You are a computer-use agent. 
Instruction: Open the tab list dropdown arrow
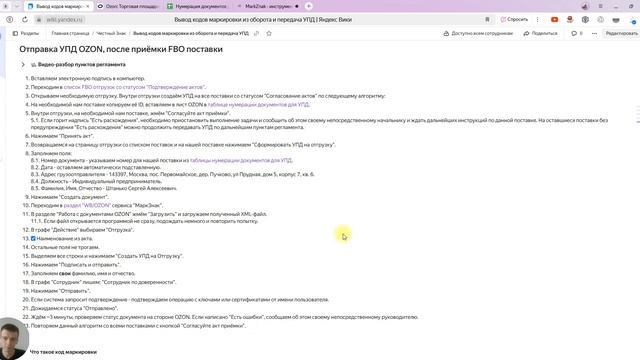(x=17, y=6)
